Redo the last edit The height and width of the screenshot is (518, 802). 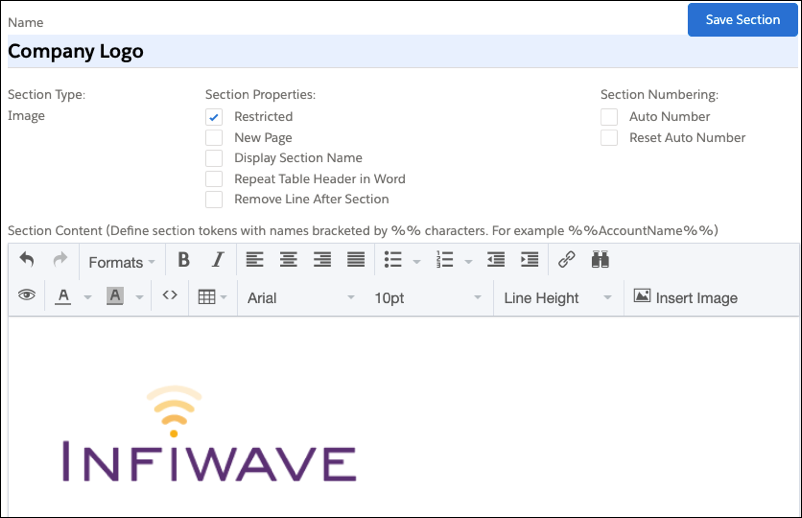[x=60, y=260]
